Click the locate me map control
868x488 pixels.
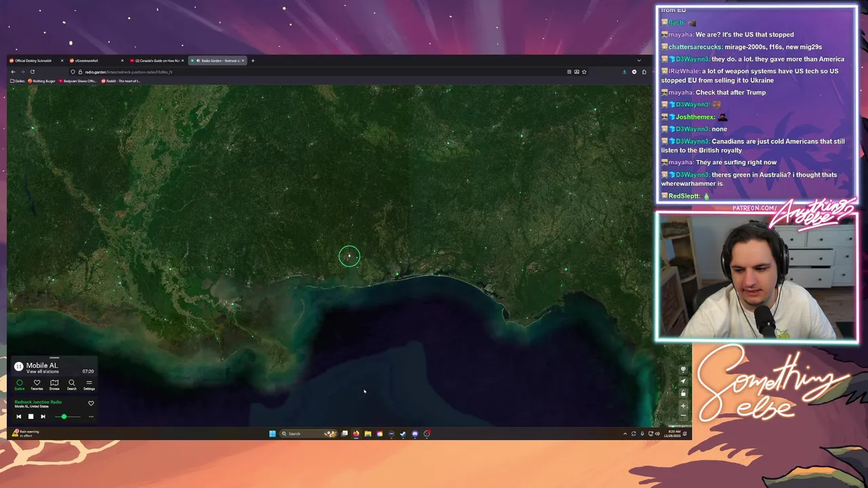tap(683, 381)
